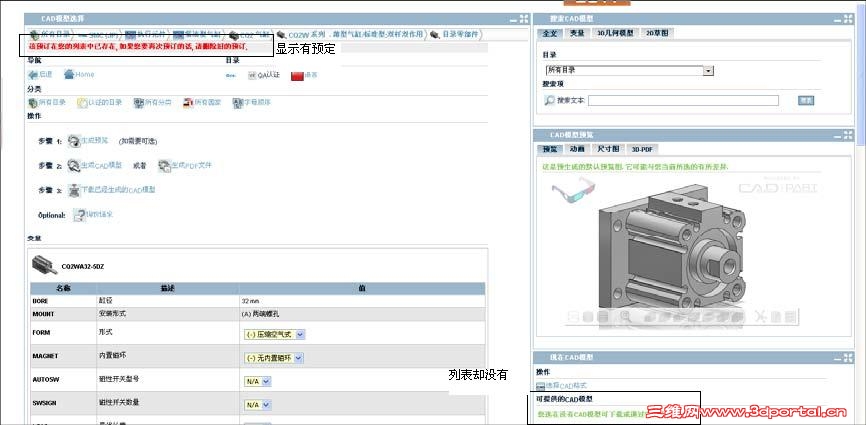Click the 搜索 search button

click(806, 100)
